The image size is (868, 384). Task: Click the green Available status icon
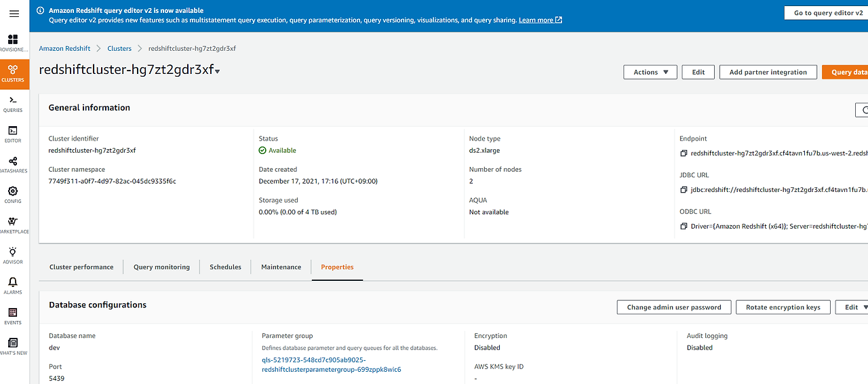pos(262,151)
